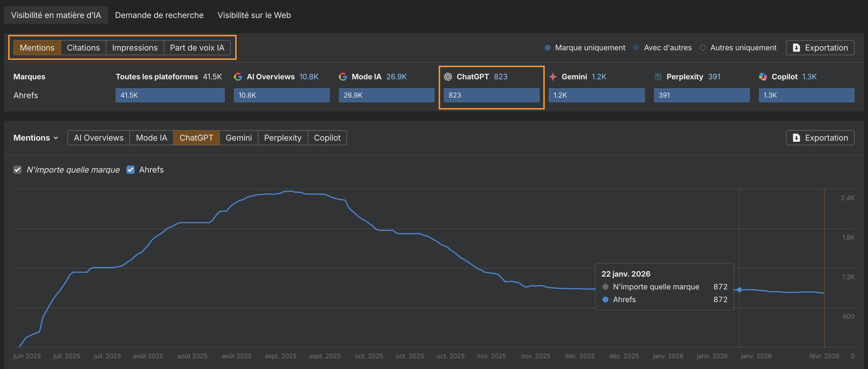The height and width of the screenshot is (369, 868).
Task: Uncheck the Ahrefs series checkbox
Action: (x=131, y=170)
